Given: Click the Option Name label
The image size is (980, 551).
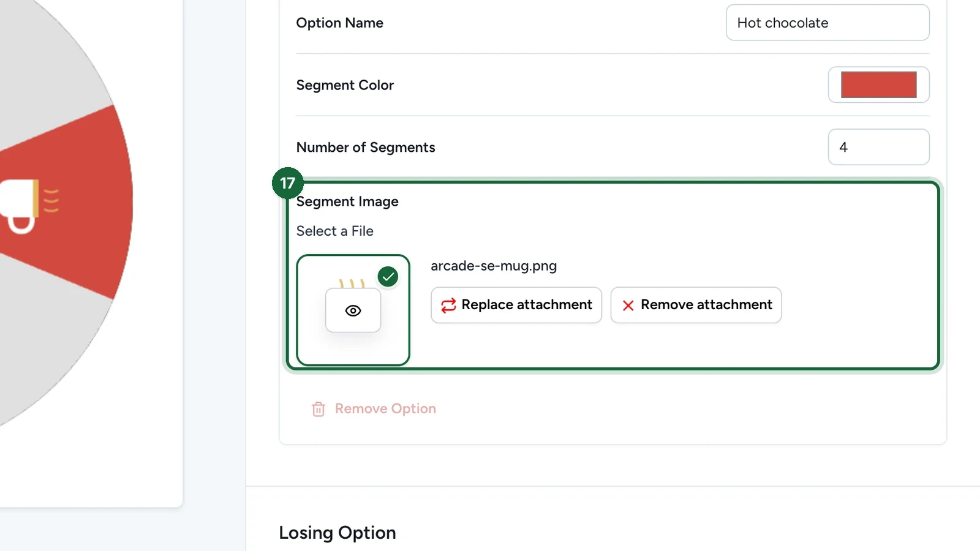Looking at the screenshot, I should pos(340,23).
